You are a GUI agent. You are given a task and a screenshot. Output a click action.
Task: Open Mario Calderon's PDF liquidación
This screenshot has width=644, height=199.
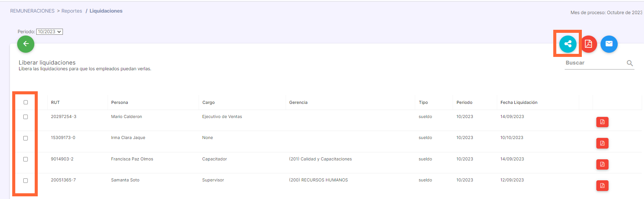point(602,122)
